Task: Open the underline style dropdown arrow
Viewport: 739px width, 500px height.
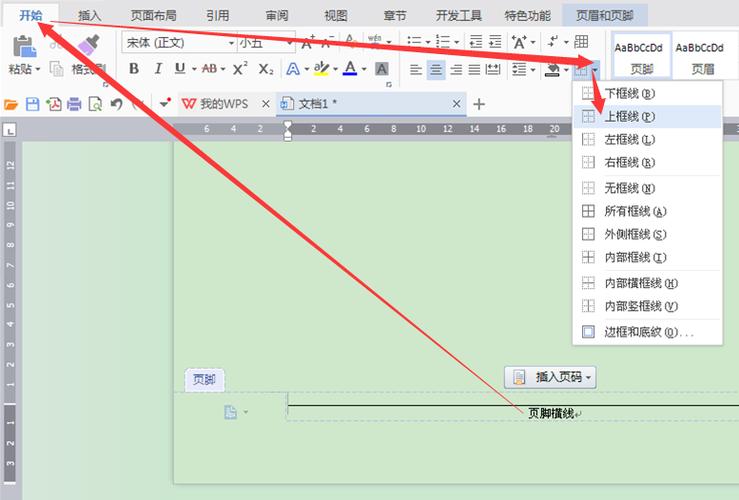Action: click(194, 69)
